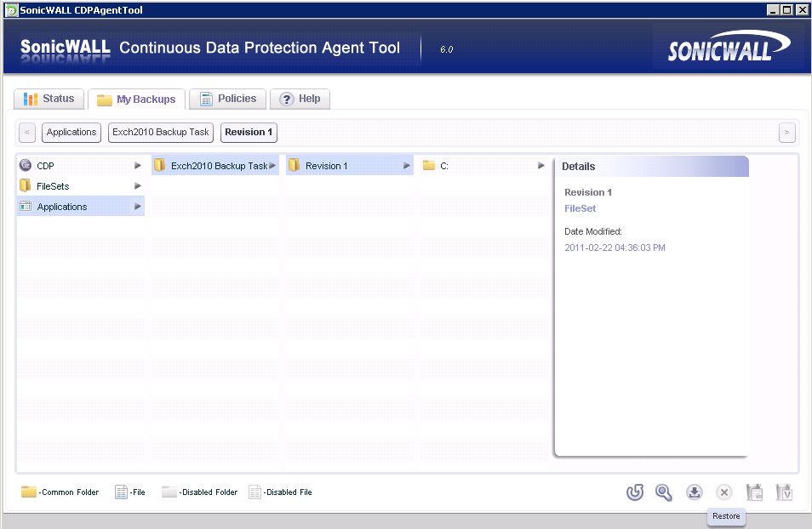Switch to My Backups tab
Screen dimensions: 812x529
(x=136, y=99)
